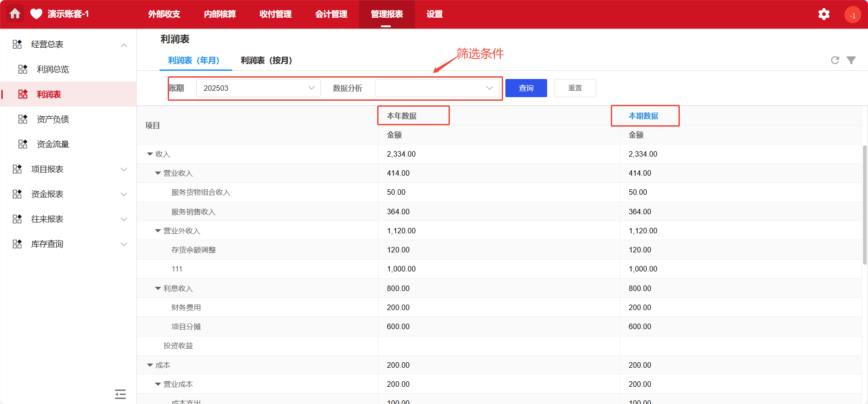Click the refresh icon above the table
The image size is (868, 404).
tap(835, 60)
